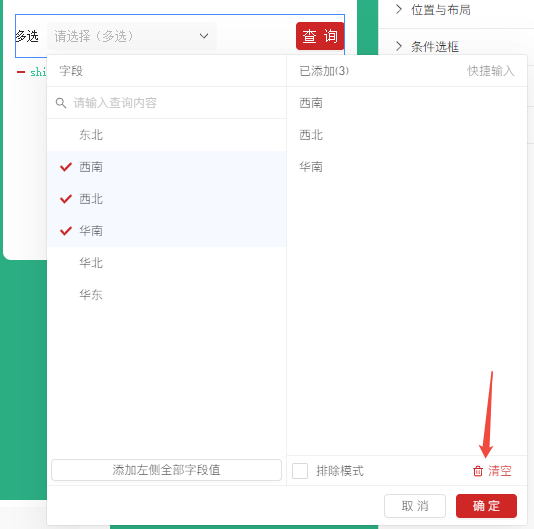Image resolution: width=534 pixels, height=529 pixels.
Task: Click the trash icon next to 清空
Action: click(x=477, y=471)
